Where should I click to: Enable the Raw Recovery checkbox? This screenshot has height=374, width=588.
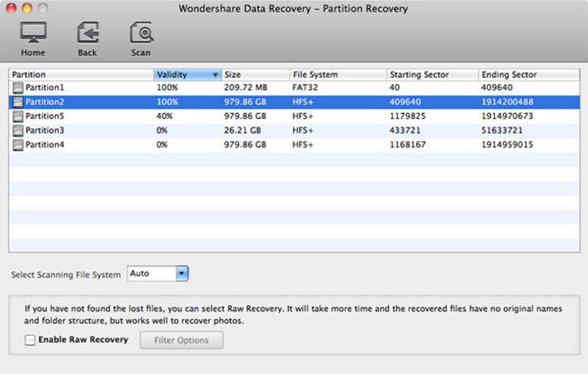point(30,340)
